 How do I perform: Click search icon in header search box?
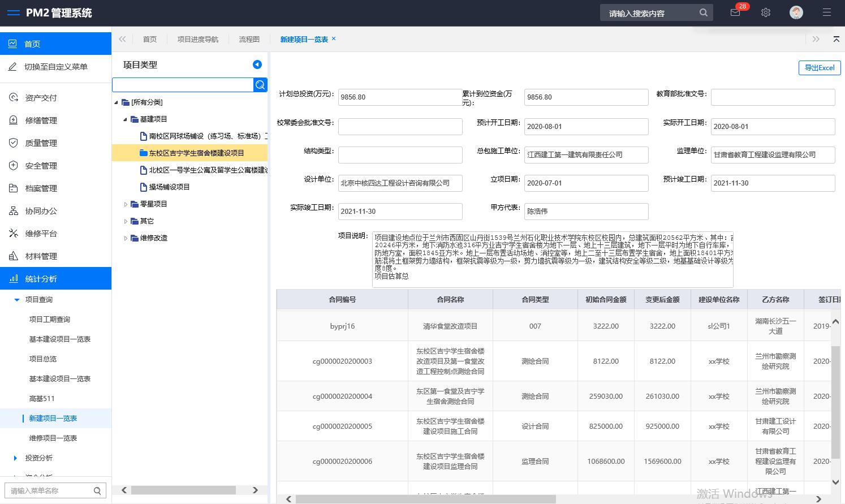click(x=703, y=12)
